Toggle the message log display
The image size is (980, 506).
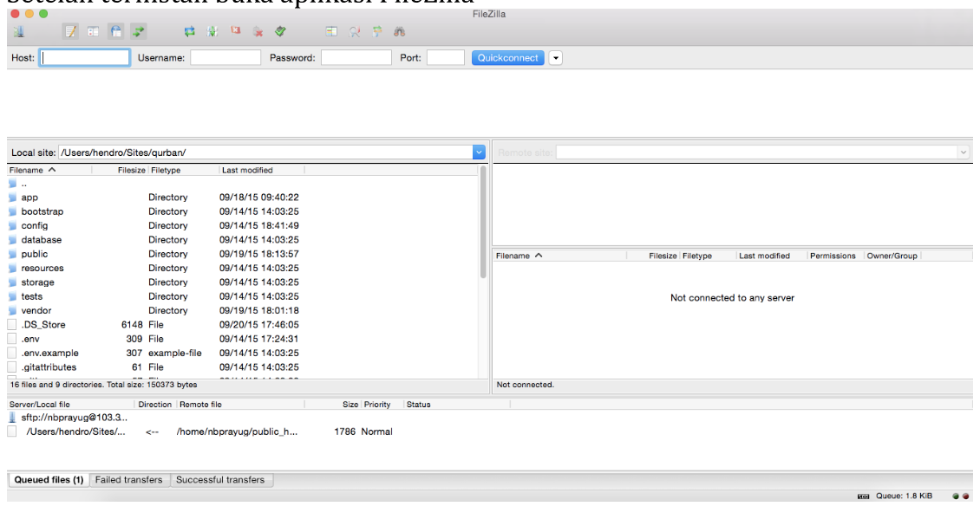coord(69,29)
